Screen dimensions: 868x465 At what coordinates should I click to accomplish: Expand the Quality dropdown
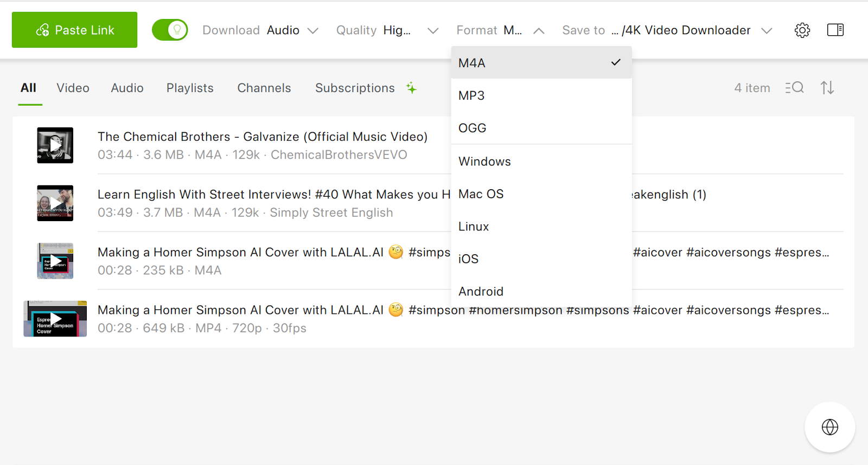(x=387, y=30)
